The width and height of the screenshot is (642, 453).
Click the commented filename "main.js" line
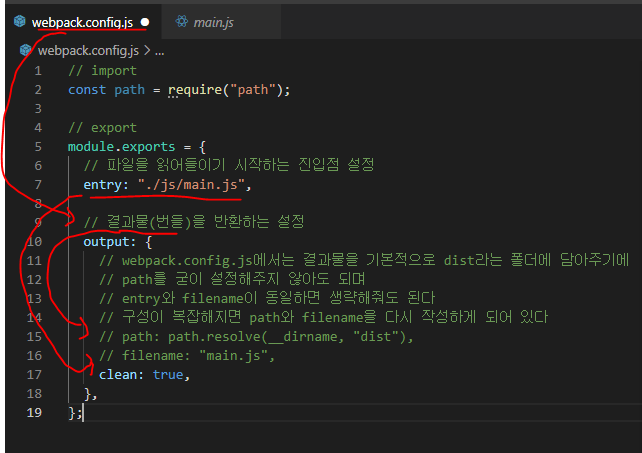(x=187, y=356)
